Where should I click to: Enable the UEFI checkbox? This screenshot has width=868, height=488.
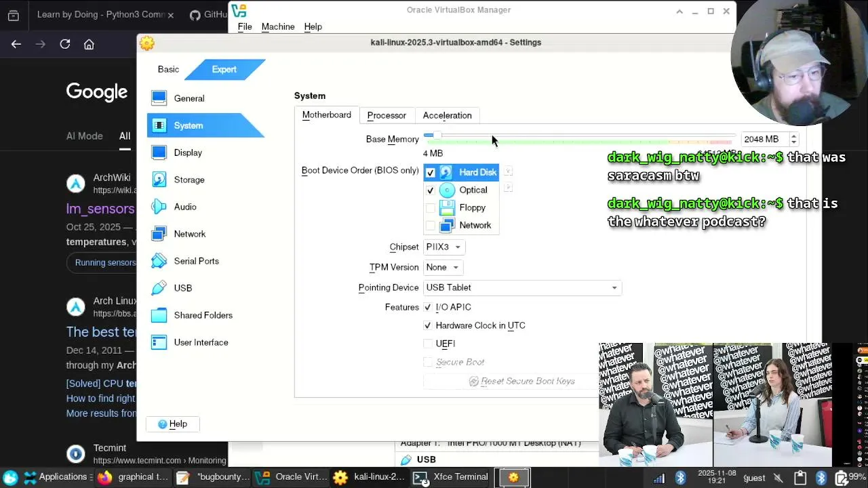click(428, 344)
